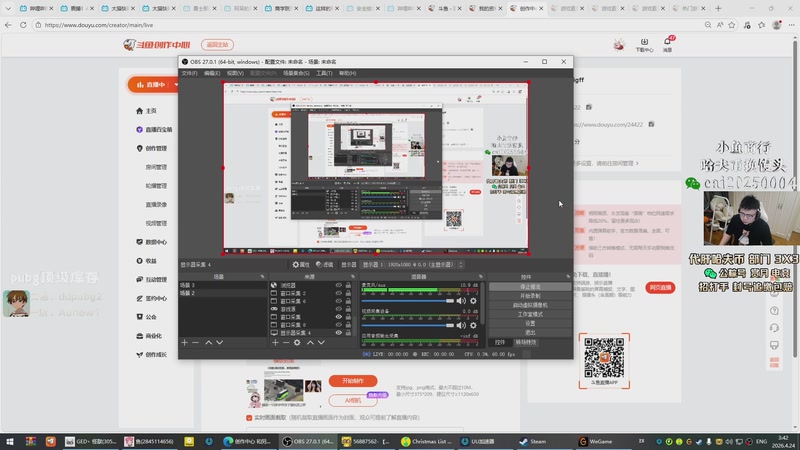Mute 视频采集设备 with its speaker icon
The height and width of the screenshot is (450, 800).
pyautogui.click(x=461, y=326)
